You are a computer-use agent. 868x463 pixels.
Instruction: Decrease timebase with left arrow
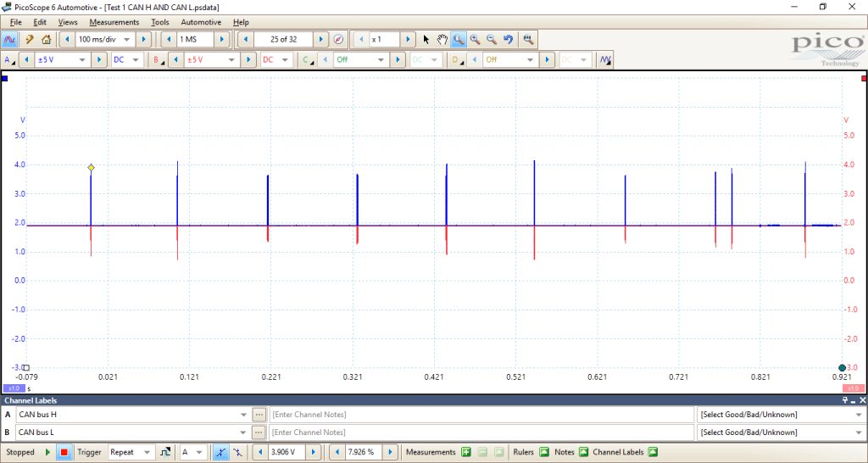[x=67, y=40]
